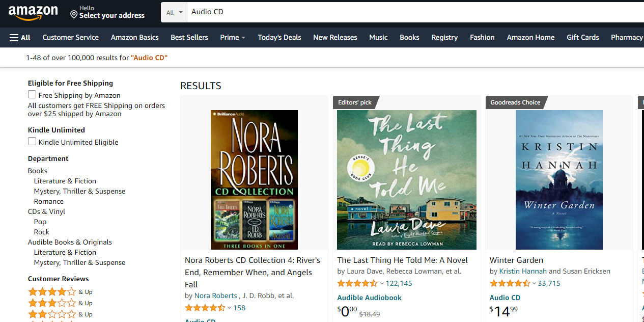Open Nora Roberts CD Collection star rating
Viewport: 644px width, 322px height.
(x=205, y=308)
